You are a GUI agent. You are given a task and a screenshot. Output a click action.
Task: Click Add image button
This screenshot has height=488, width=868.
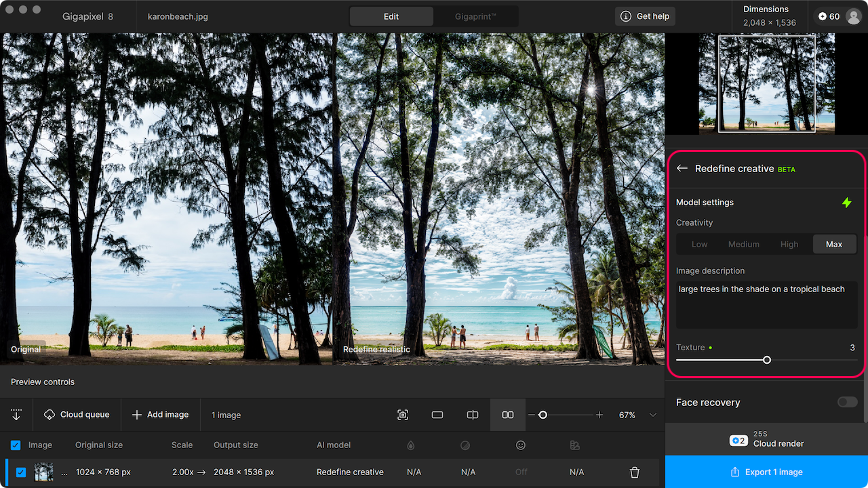161,415
